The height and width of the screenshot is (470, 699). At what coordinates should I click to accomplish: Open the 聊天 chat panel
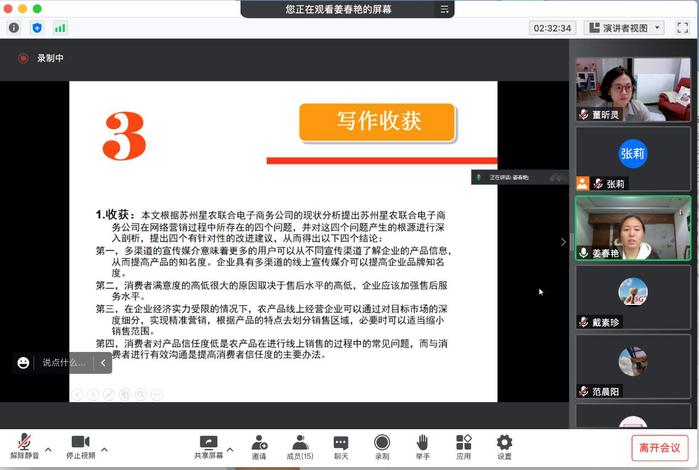click(x=341, y=444)
